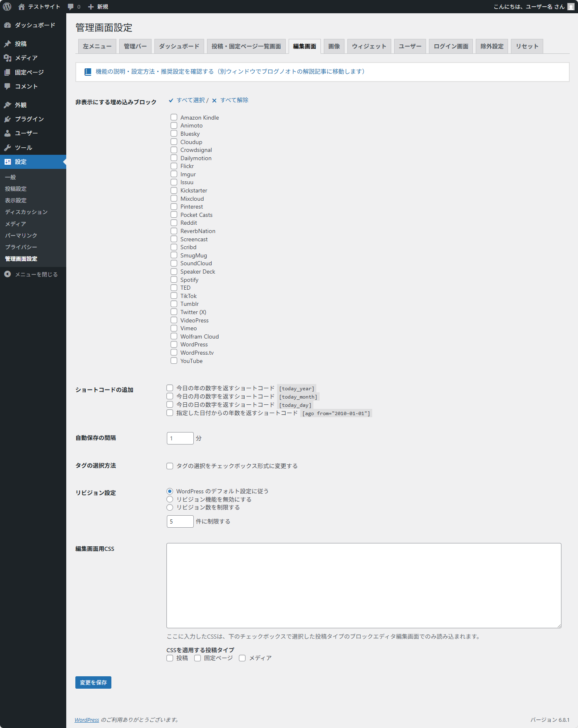Image resolution: width=578 pixels, height=728 pixels.
Task: Open the ダッシュボード gauge icon in sidebar
Action: (7, 25)
